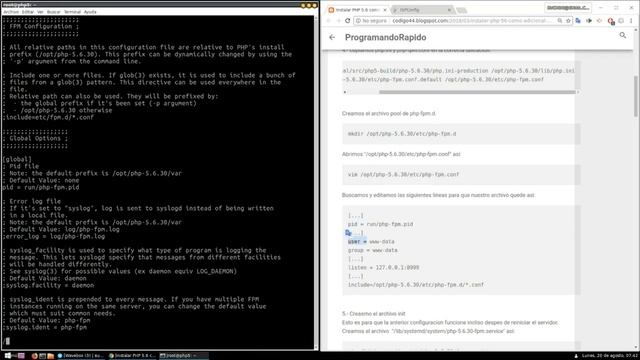Click the terminal pid = run/php-fpm.pid line
Image resolution: width=640 pixels, height=360 pixels.
tap(41, 187)
